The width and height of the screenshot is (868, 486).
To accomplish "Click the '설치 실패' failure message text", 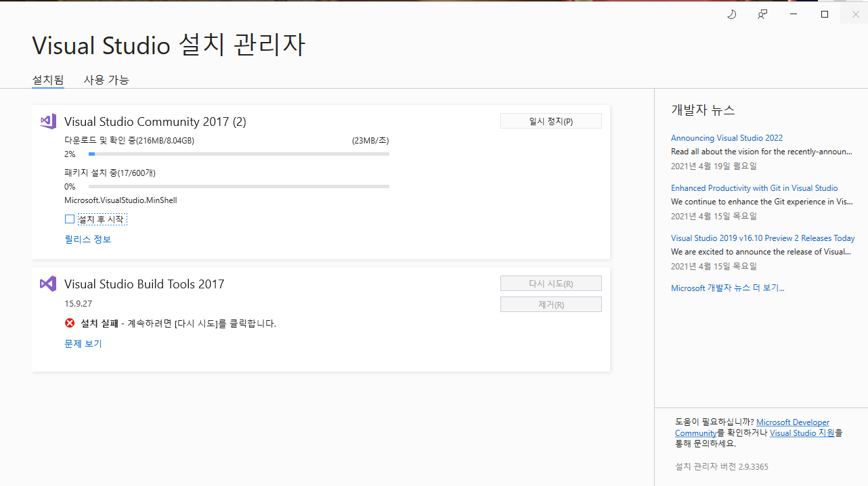I will [100, 324].
